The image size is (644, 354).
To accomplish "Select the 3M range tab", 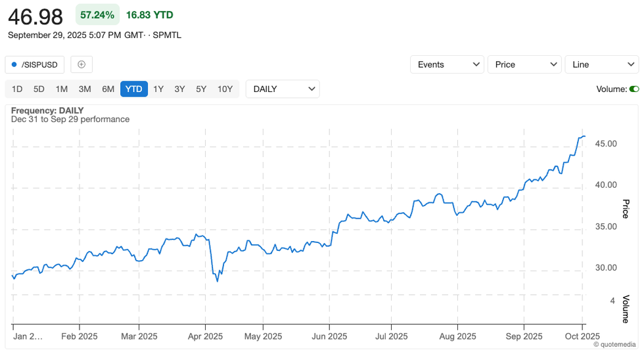I will (84, 89).
